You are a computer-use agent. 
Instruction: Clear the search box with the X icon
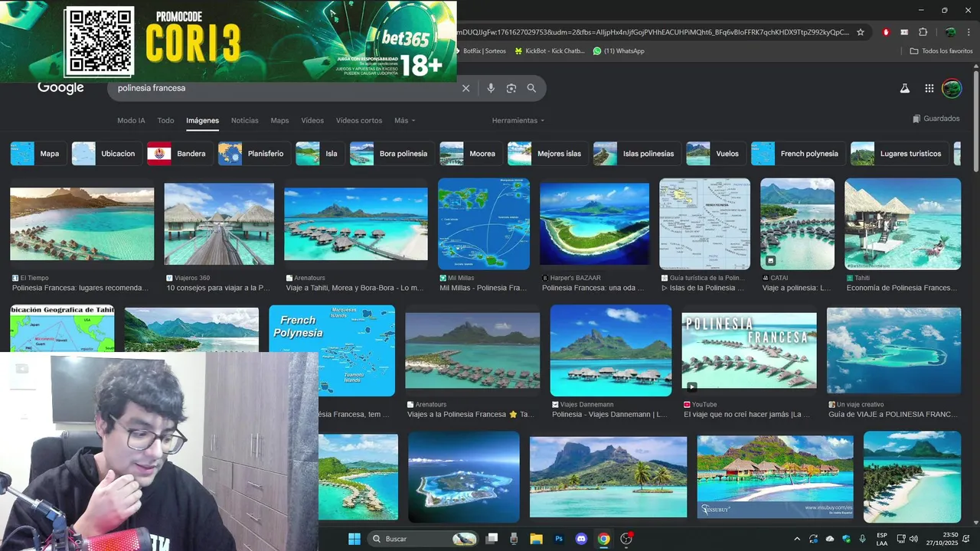(465, 88)
